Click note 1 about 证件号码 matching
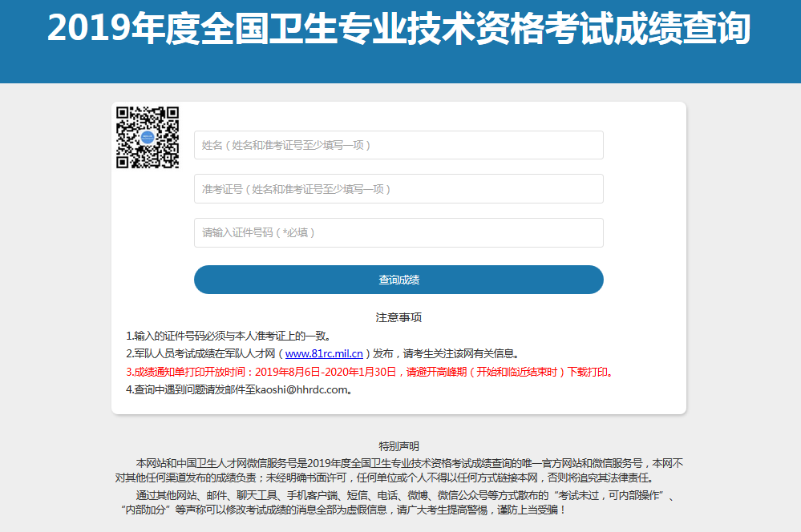 [x=229, y=336]
